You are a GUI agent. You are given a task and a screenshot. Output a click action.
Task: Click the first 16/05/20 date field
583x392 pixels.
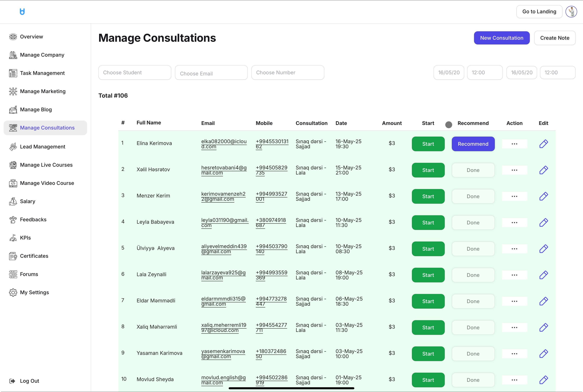click(x=449, y=72)
